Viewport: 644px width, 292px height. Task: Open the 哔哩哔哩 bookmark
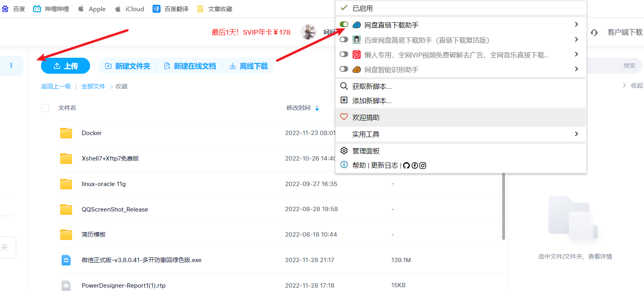pyautogui.click(x=51, y=9)
